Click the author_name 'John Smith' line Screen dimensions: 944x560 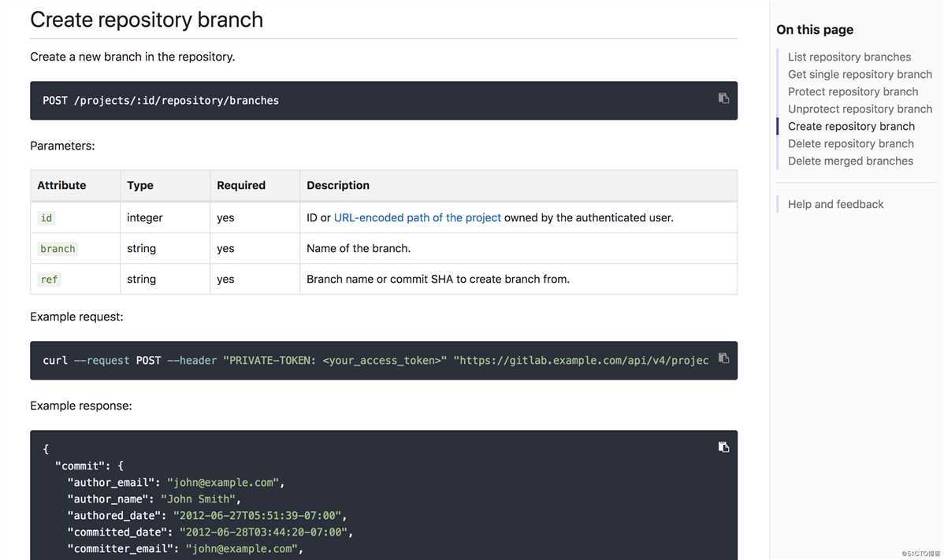tap(154, 499)
